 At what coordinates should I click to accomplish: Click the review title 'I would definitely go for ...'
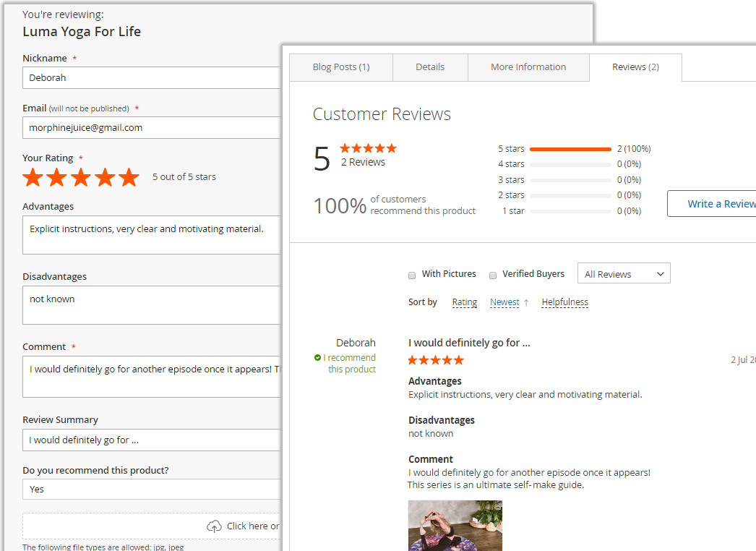[x=469, y=343]
